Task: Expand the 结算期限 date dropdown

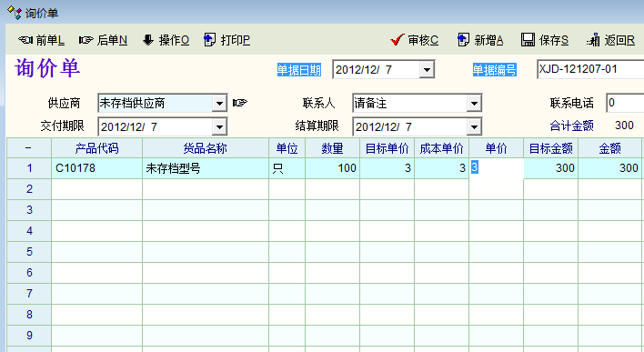Action: point(474,127)
